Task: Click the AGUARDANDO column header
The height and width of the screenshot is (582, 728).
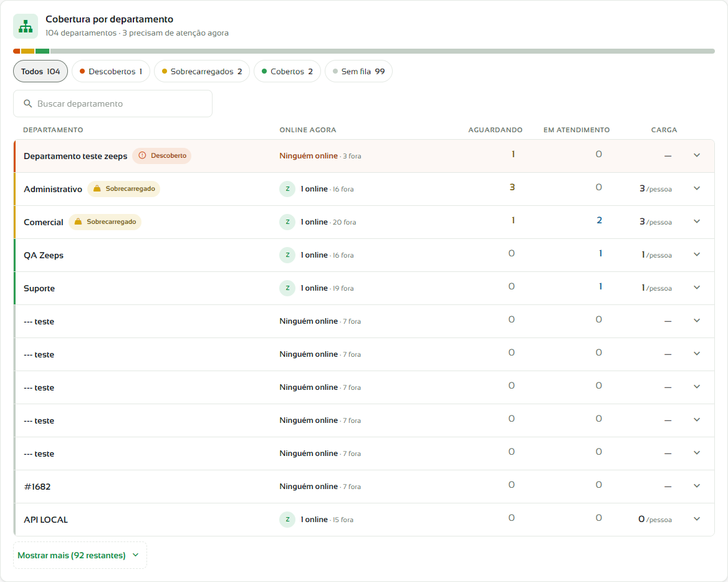Action: [496, 130]
